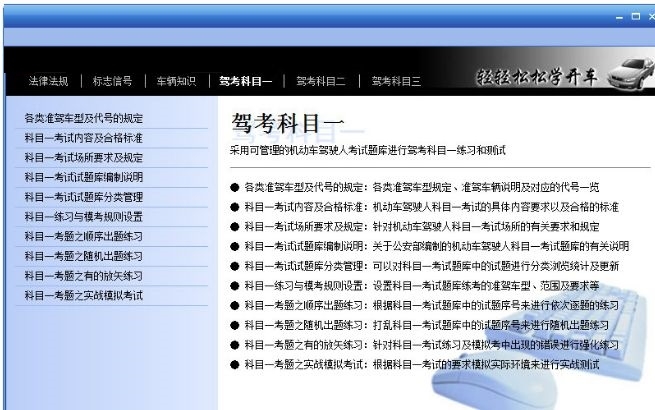655x410 pixels.
Task: Click the car image in banner
Action: [630, 74]
